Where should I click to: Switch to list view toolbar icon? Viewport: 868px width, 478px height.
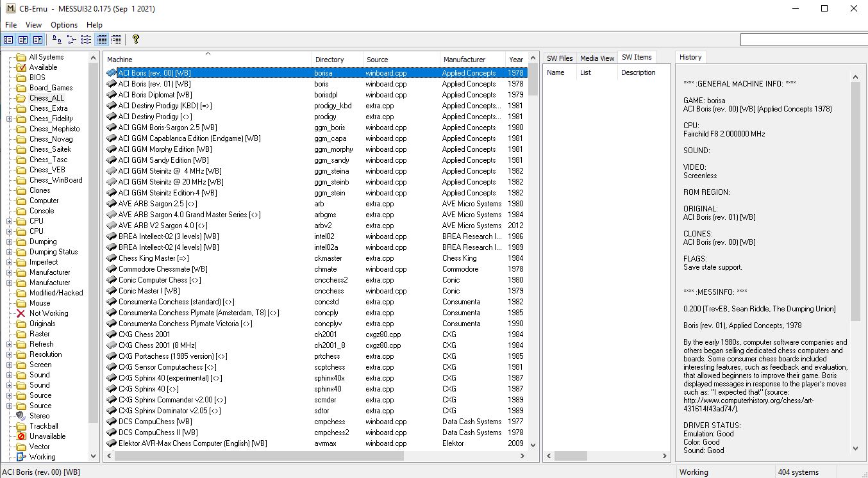point(87,40)
